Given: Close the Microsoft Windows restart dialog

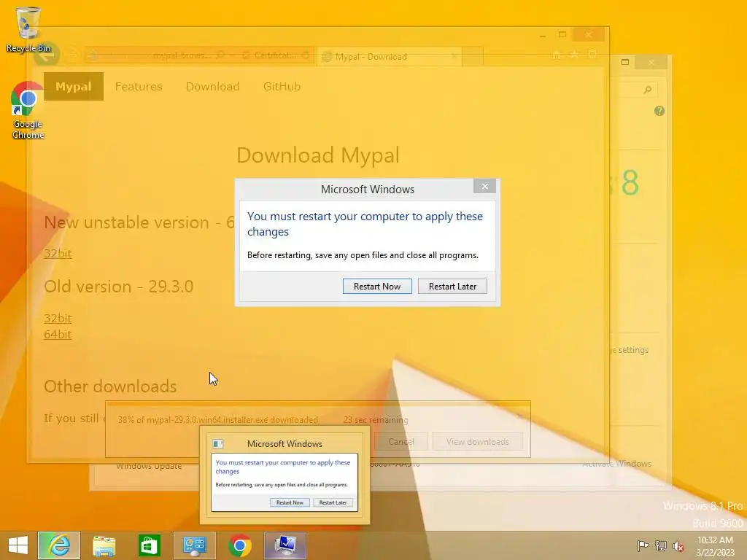Looking at the screenshot, I should pyautogui.click(x=484, y=186).
